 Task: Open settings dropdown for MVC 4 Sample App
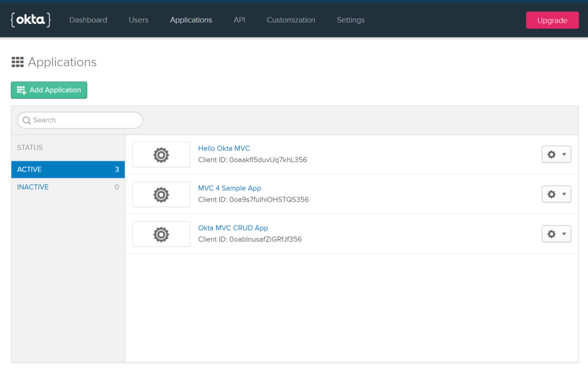pos(556,194)
